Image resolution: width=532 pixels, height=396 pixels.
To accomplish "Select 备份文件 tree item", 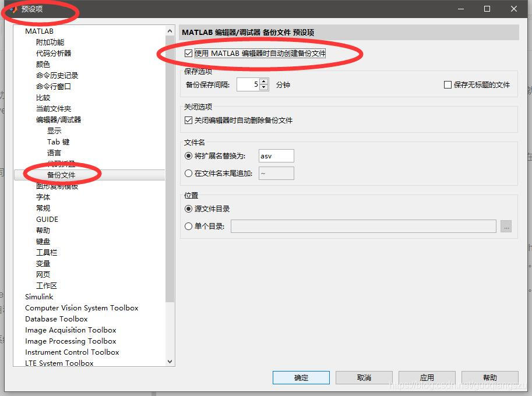I will pyautogui.click(x=61, y=175).
